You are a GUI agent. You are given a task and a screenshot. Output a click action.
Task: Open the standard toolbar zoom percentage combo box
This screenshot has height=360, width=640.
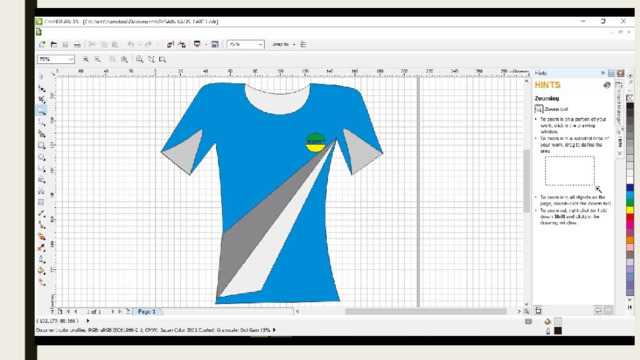245,44
